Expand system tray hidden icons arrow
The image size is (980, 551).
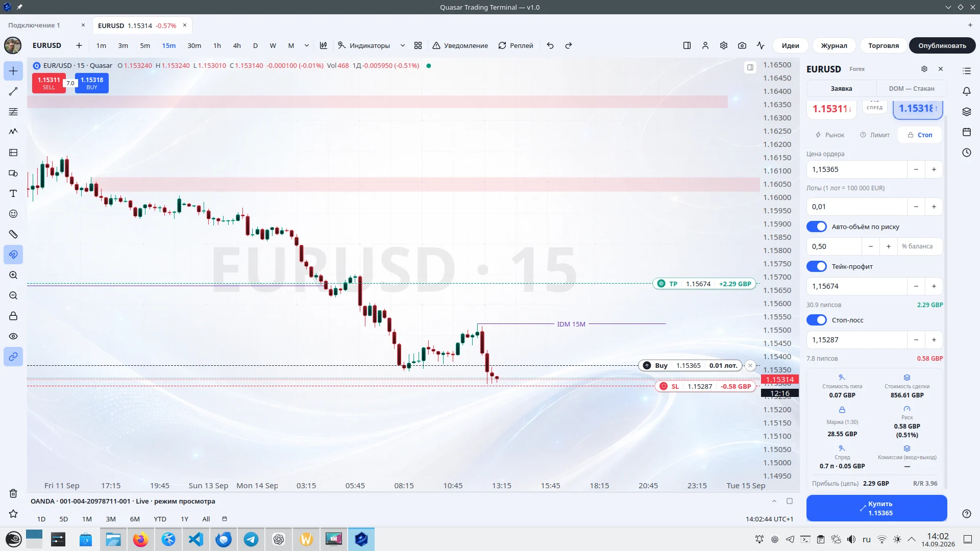click(911, 539)
